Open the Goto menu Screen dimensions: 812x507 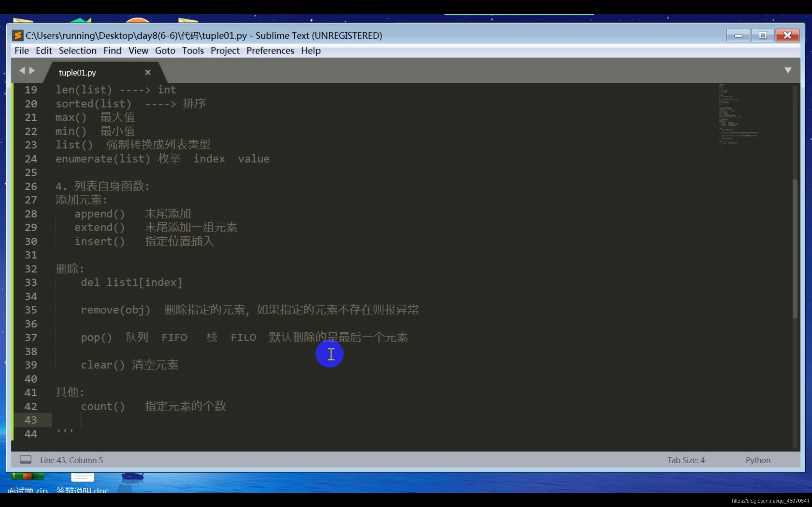pyautogui.click(x=165, y=51)
